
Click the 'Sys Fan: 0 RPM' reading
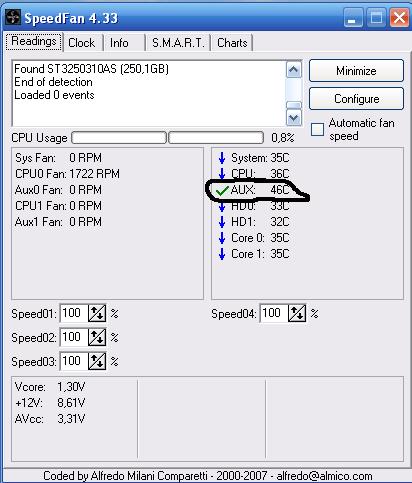[58, 158]
